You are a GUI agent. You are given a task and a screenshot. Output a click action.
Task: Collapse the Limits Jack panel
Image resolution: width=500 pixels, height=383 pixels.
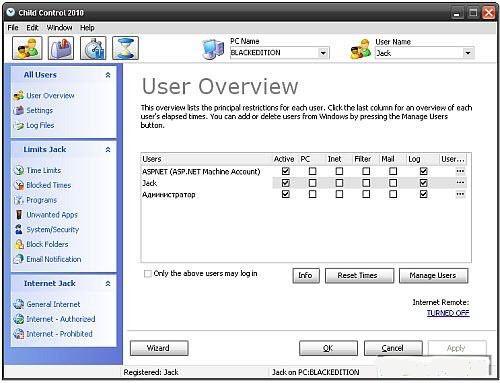108,150
